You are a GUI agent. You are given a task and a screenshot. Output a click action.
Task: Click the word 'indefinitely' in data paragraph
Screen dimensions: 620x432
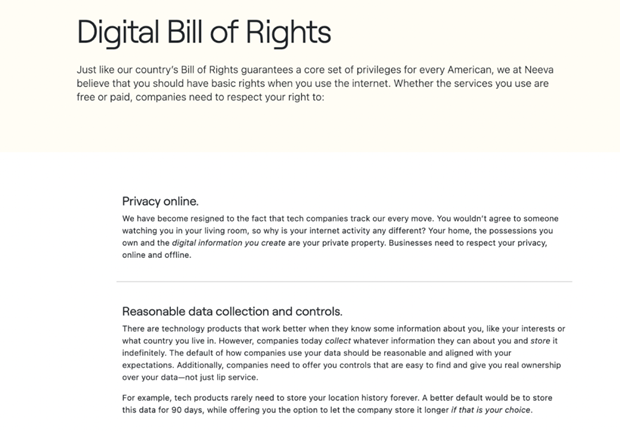pos(144,353)
